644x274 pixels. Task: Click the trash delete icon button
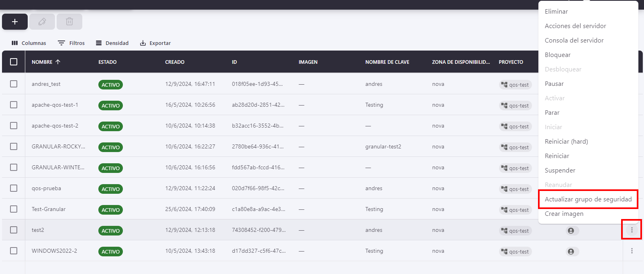point(69,22)
